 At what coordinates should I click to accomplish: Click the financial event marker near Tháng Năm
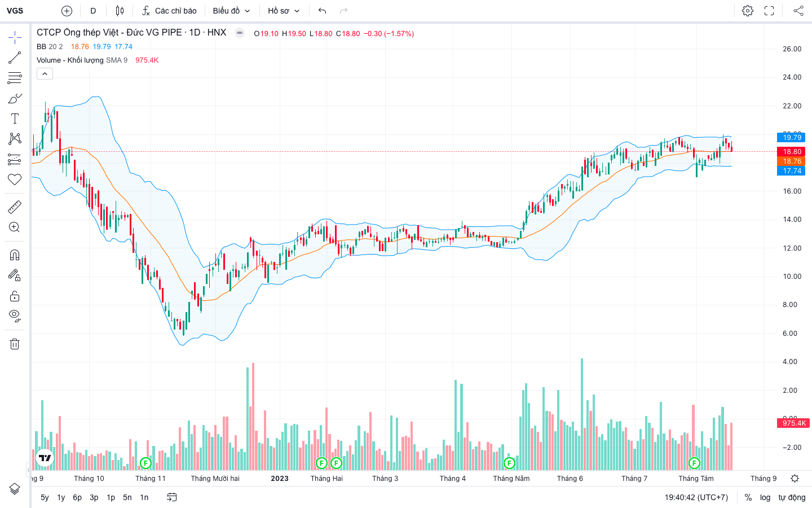pos(509,463)
